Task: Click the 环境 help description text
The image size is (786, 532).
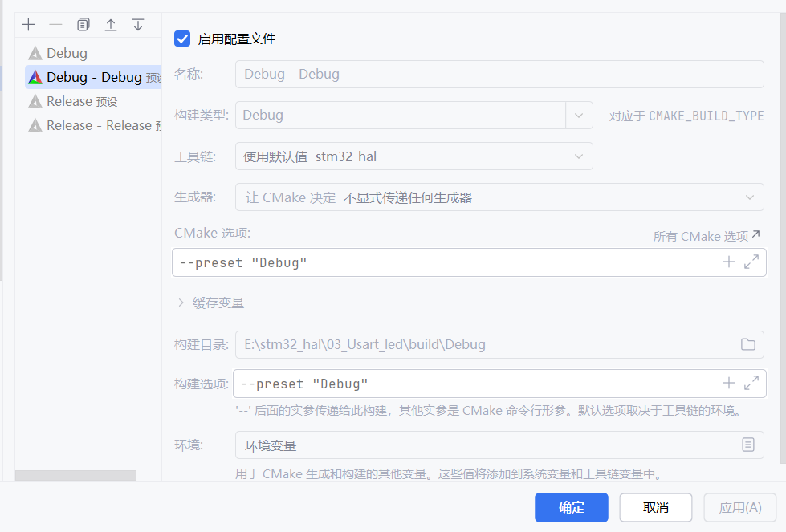Action: [x=449, y=473]
